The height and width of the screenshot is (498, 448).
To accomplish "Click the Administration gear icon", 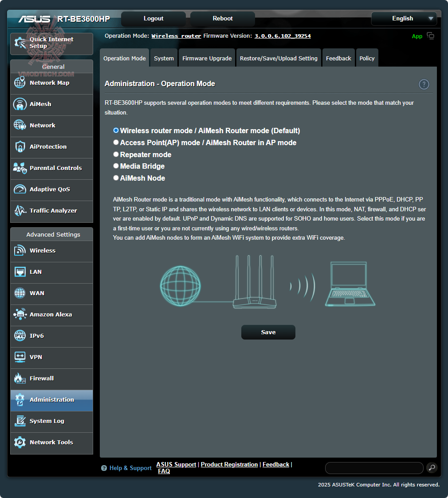I will tap(20, 399).
